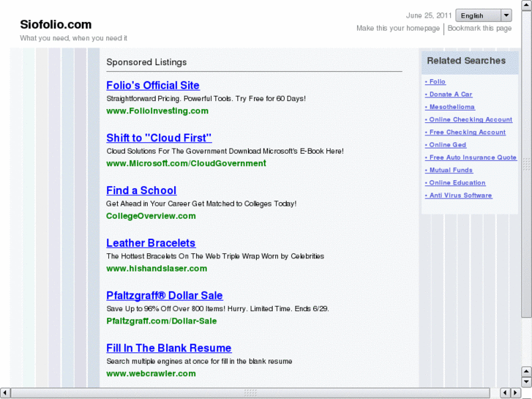
Task: Open Find a School listing
Action: pyautogui.click(x=141, y=190)
